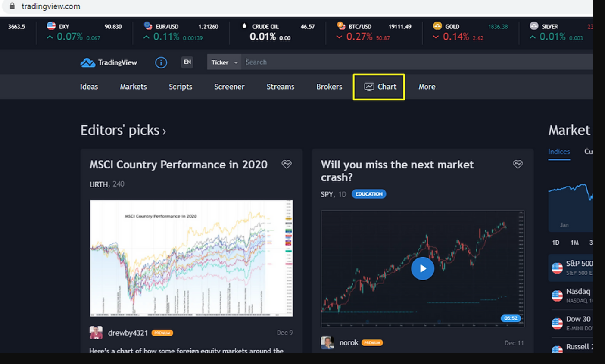Open the EN language selector
The width and height of the screenshot is (605, 364).
(187, 62)
